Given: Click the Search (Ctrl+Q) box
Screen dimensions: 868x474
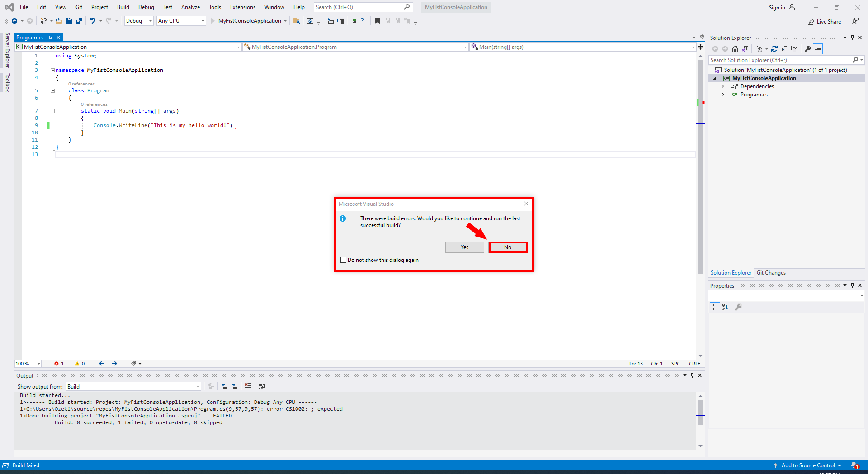Looking at the screenshot, I should tap(363, 7).
